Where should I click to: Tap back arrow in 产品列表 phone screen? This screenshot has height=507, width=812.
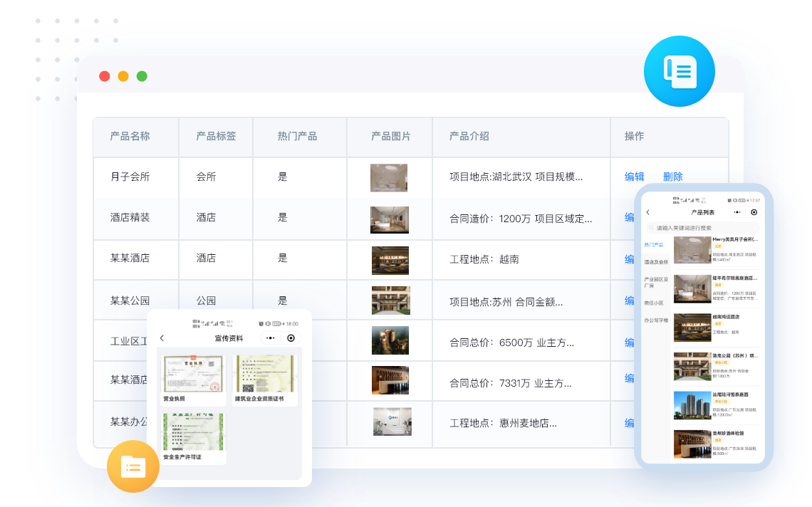(x=647, y=212)
